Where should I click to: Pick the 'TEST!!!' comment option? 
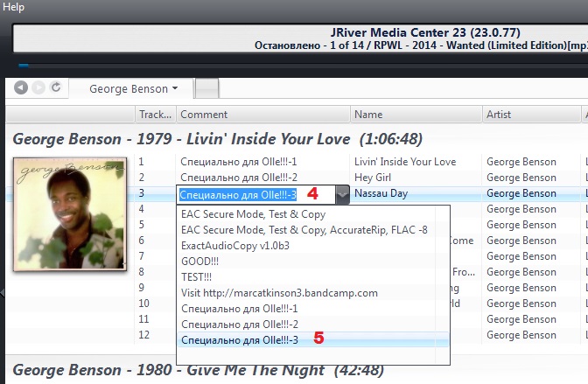coord(196,277)
